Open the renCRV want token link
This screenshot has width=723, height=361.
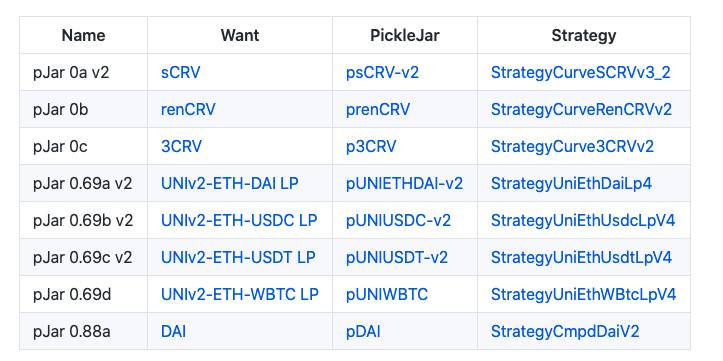(x=188, y=109)
